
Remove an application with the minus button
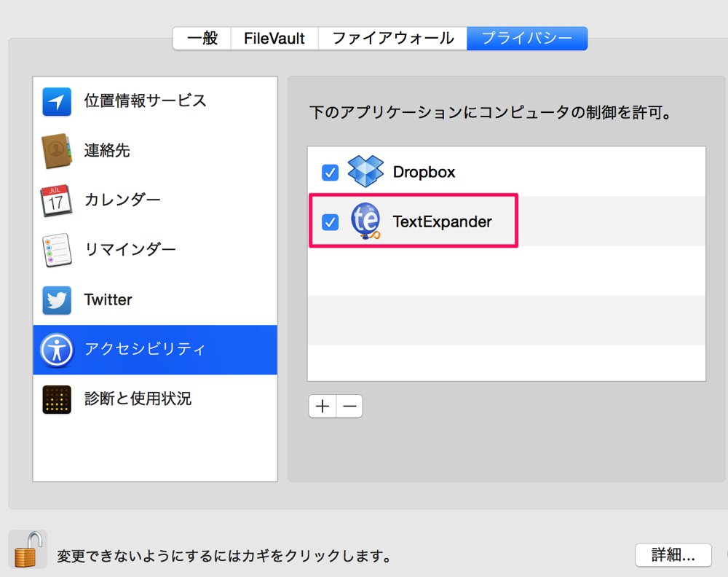point(349,407)
